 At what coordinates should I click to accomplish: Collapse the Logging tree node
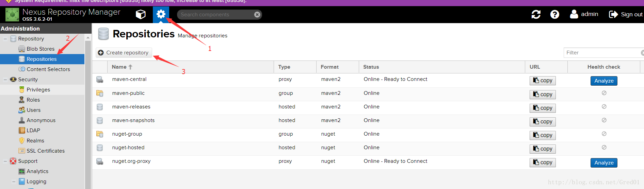14,182
